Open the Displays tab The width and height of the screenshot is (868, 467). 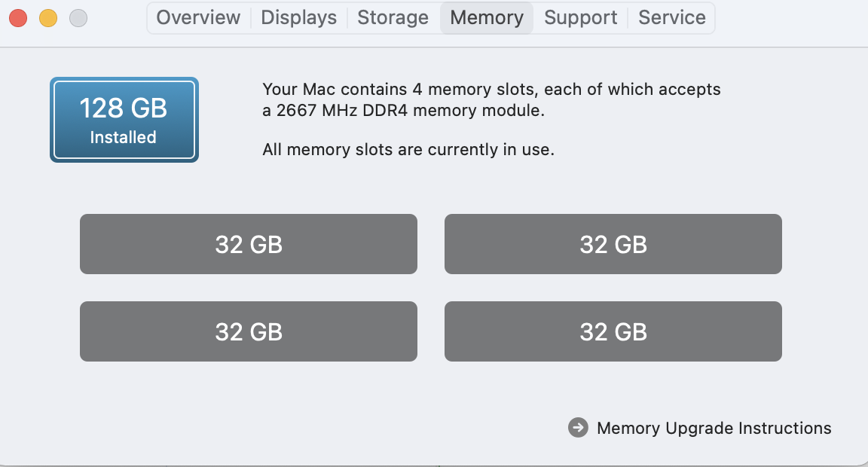point(298,17)
